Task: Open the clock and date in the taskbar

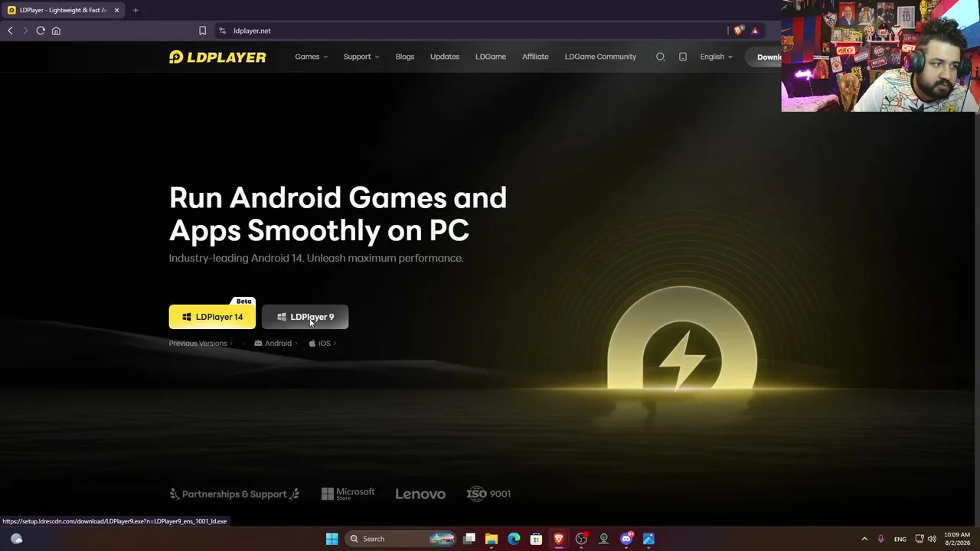Action: (x=956, y=539)
